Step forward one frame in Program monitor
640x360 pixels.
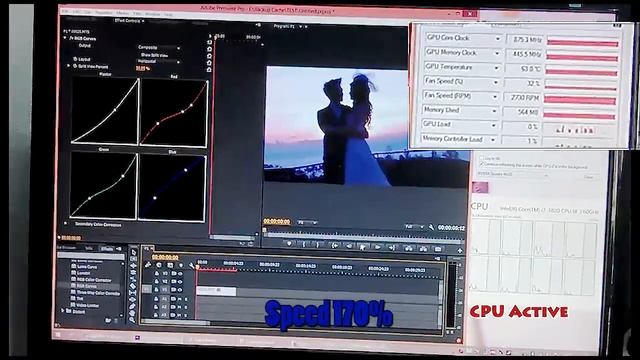(378, 247)
